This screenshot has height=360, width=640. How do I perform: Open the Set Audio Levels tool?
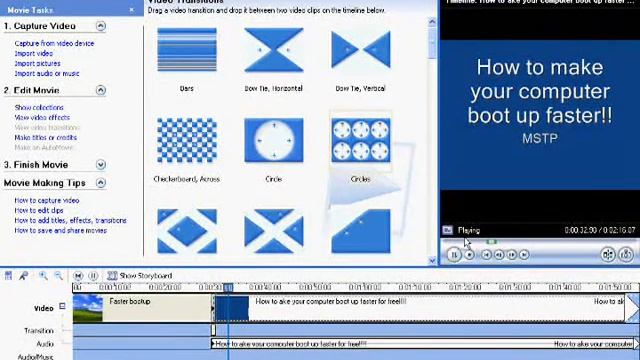(8, 276)
